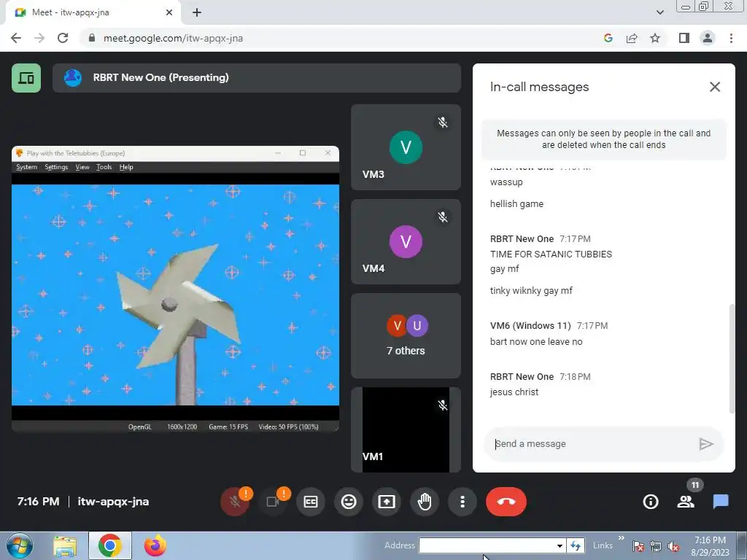This screenshot has width=747, height=560.
Task: Click the browser forward arrow
Action: point(39,38)
